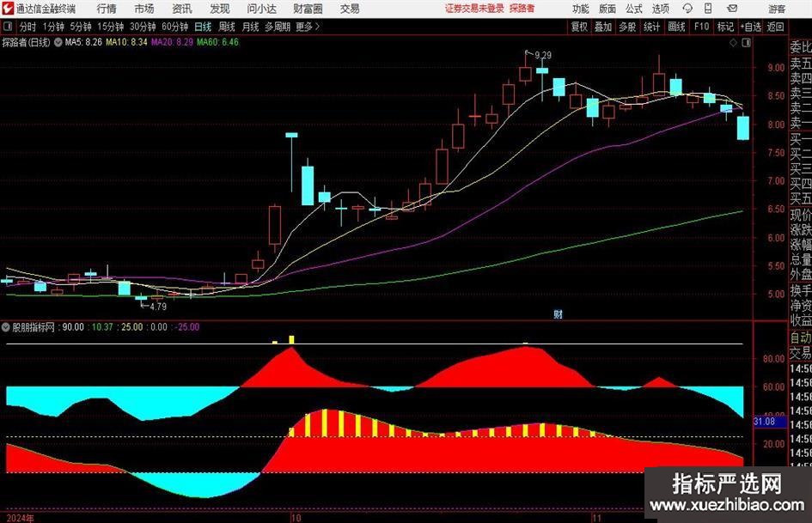Open the 资讯 menu
812x523 pixels.
point(182,9)
